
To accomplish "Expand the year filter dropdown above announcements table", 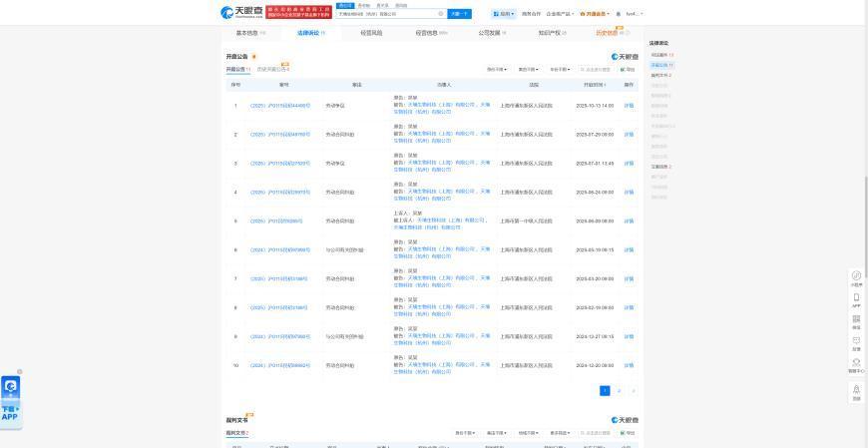I will pos(560,70).
